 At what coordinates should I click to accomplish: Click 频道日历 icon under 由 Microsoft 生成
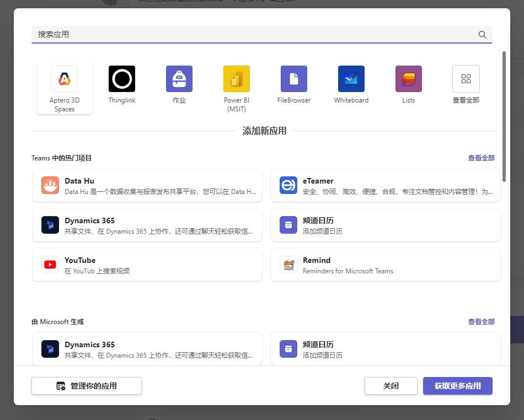288,349
